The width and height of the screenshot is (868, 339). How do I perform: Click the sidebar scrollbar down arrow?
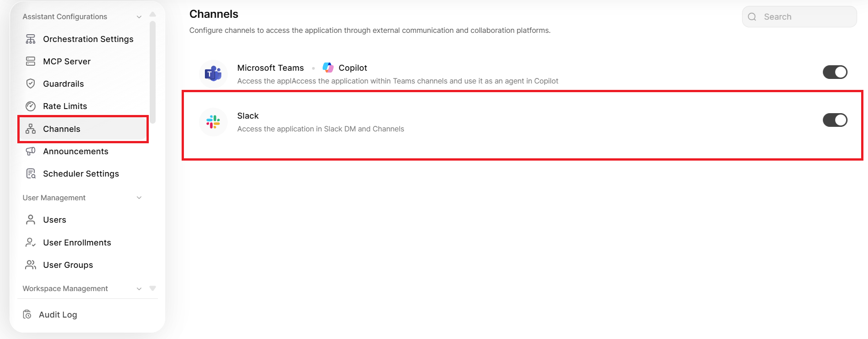coord(153,288)
